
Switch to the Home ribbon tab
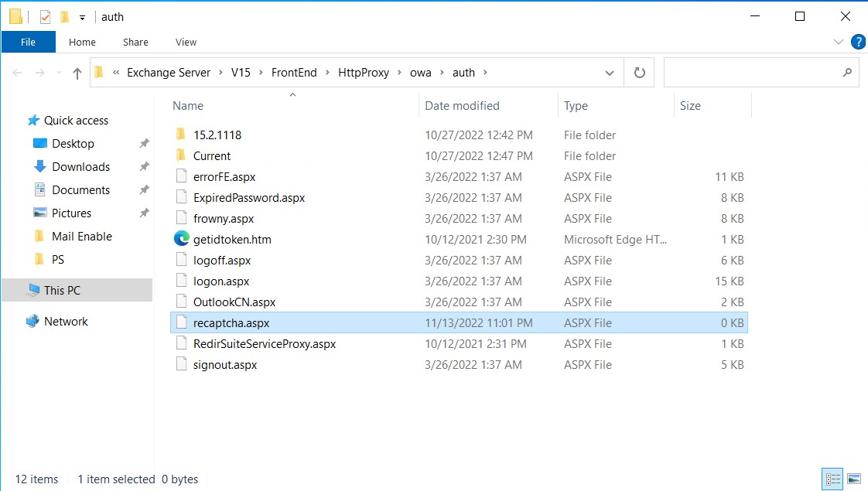click(82, 42)
